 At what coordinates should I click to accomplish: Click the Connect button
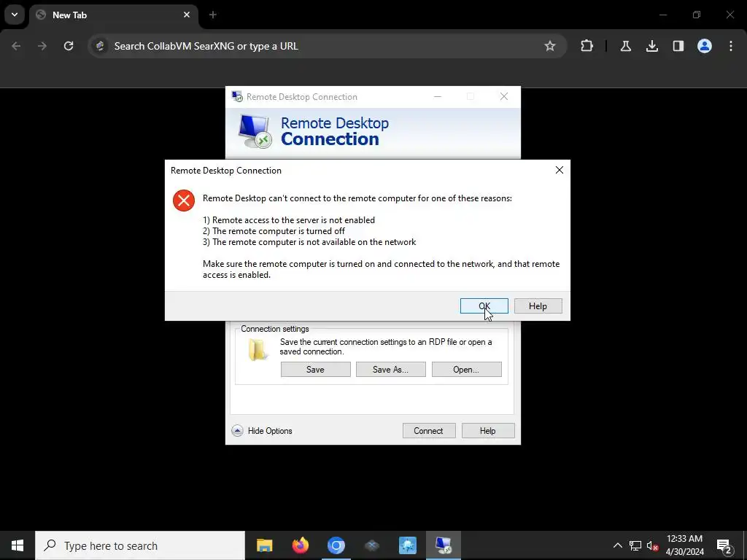click(x=428, y=430)
